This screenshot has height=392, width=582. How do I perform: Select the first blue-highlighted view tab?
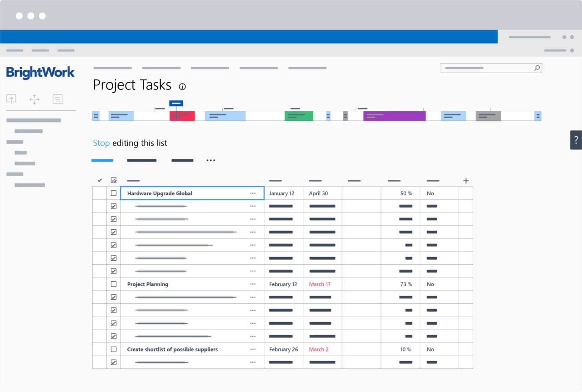(x=102, y=160)
